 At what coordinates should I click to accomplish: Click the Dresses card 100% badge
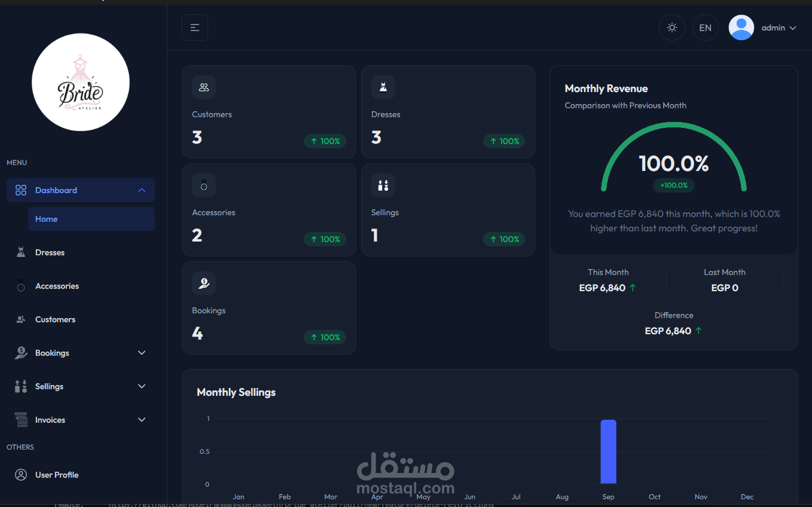click(504, 141)
